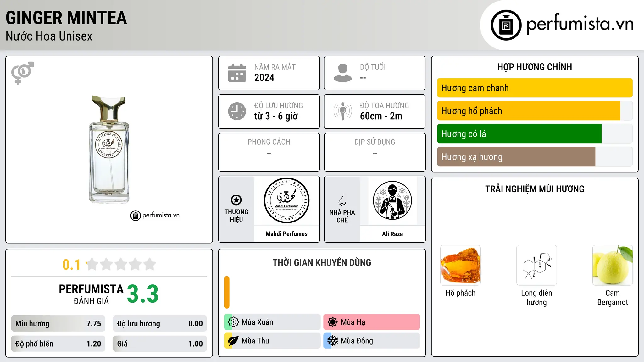Click the clock icon beside Độ lưu hương
This screenshot has height=362, width=644.
[x=237, y=111]
